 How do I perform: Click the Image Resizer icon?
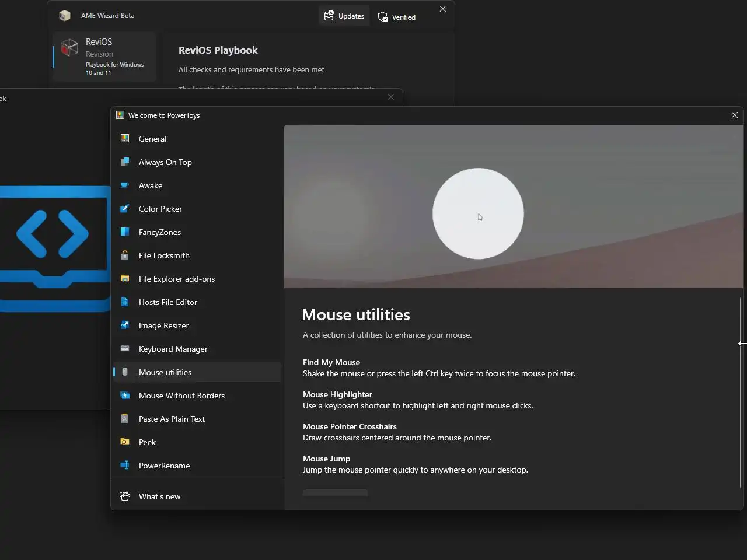coord(125,325)
